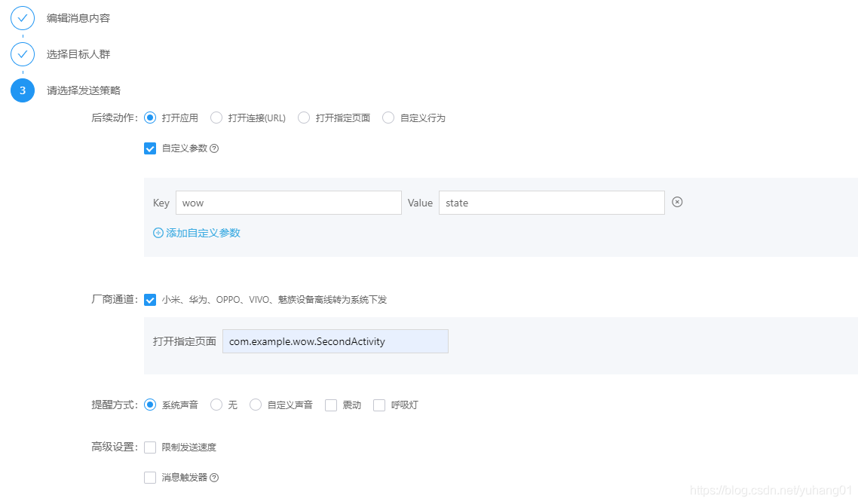Uncheck the 自定义参数 checkbox
858x504 pixels.
tap(150, 148)
